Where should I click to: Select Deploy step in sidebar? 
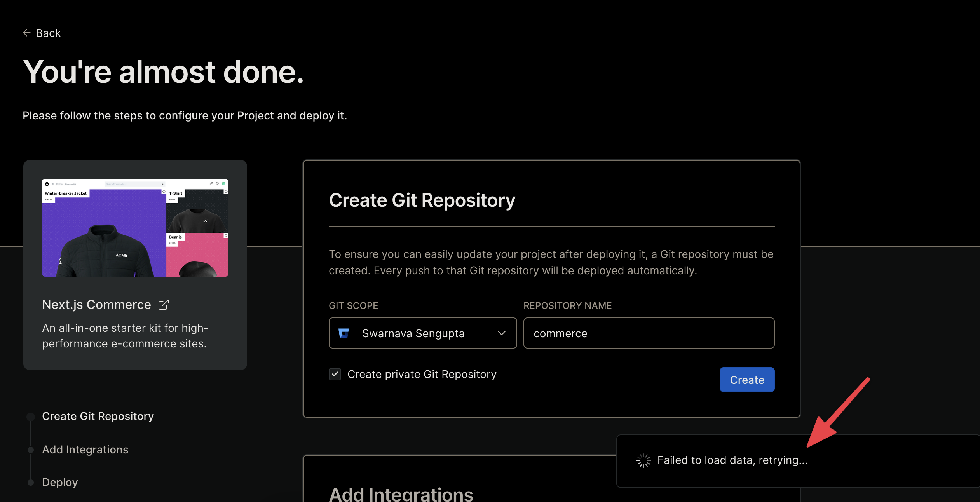click(x=59, y=482)
